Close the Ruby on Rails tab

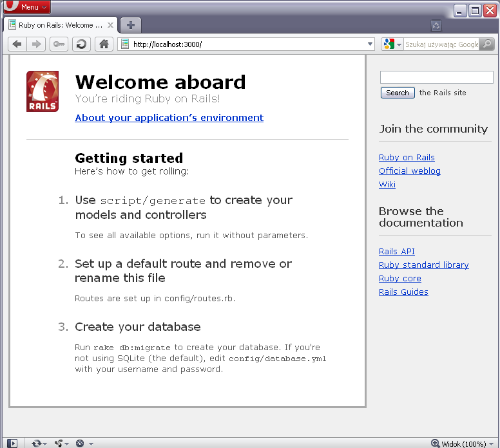[x=110, y=25]
